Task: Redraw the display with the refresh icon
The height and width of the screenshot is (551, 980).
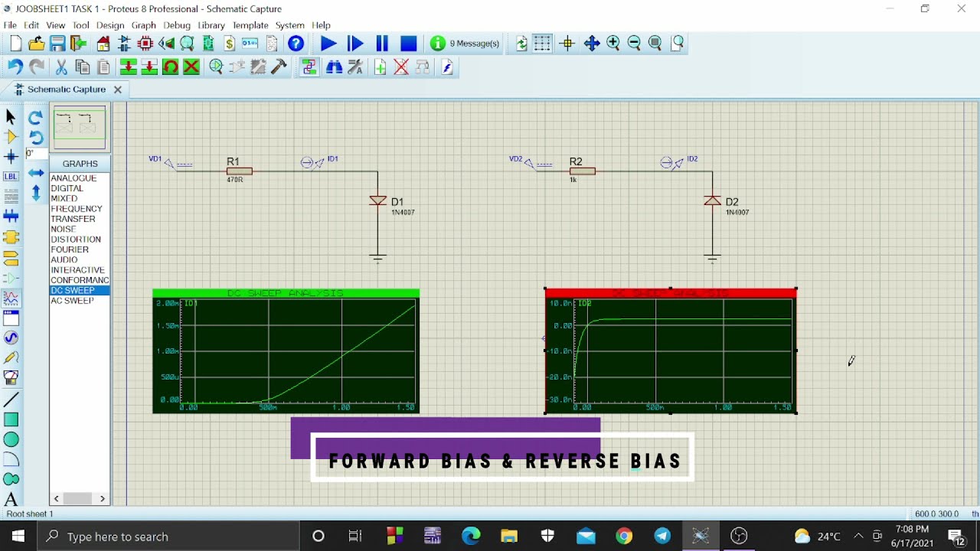Action: (521, 44)
